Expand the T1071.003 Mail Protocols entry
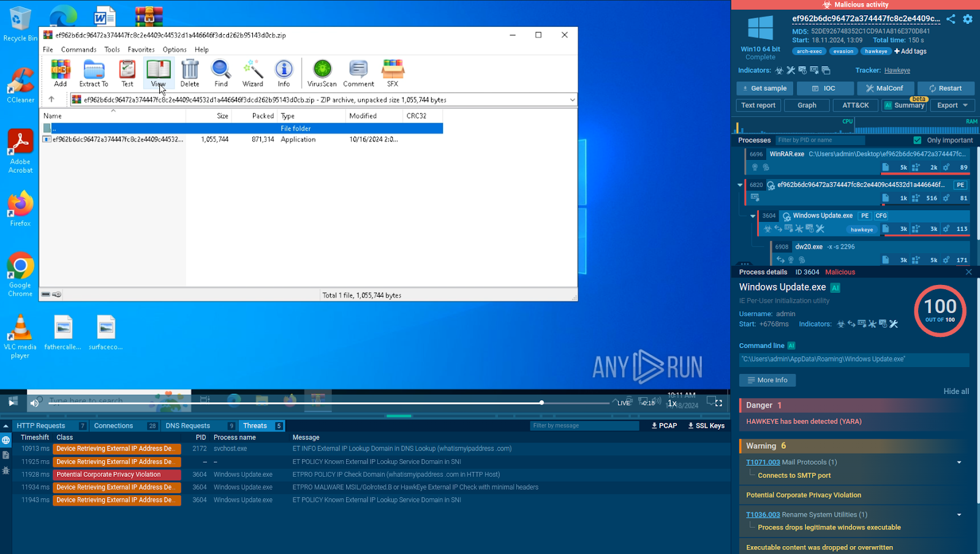The width and height of the screenshot is (980, 554). click(959, 463)
